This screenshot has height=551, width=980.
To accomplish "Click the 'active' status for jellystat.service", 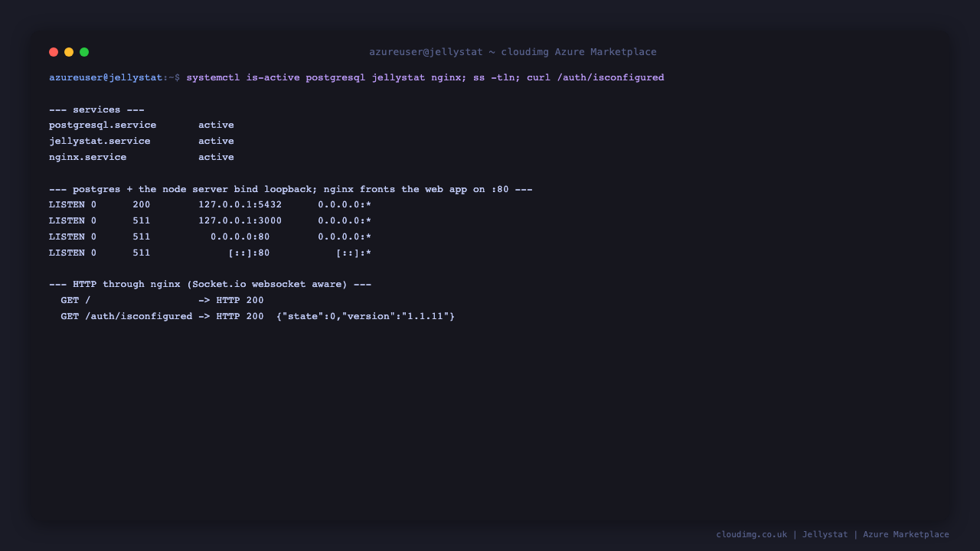I will coord(216,141).
